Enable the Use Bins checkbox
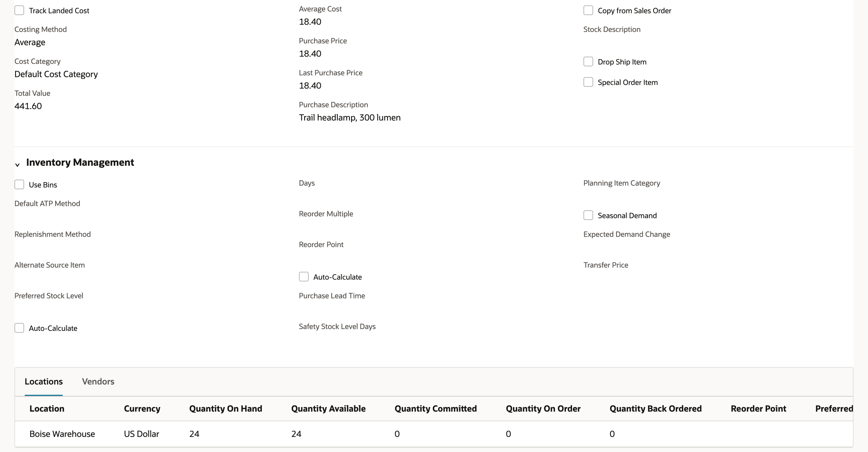The width and height of the screenshot is (868, 452). (19, 185)
